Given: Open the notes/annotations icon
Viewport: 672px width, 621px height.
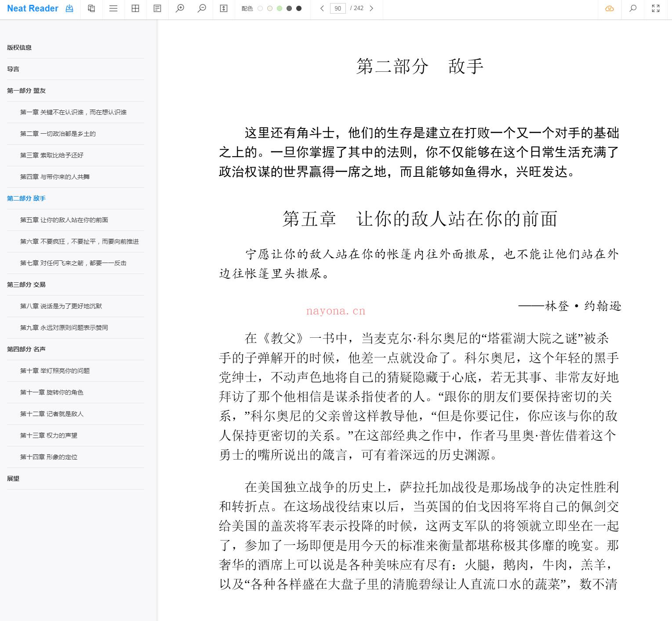Looking at the screenshot, I should tap(157, 8).
